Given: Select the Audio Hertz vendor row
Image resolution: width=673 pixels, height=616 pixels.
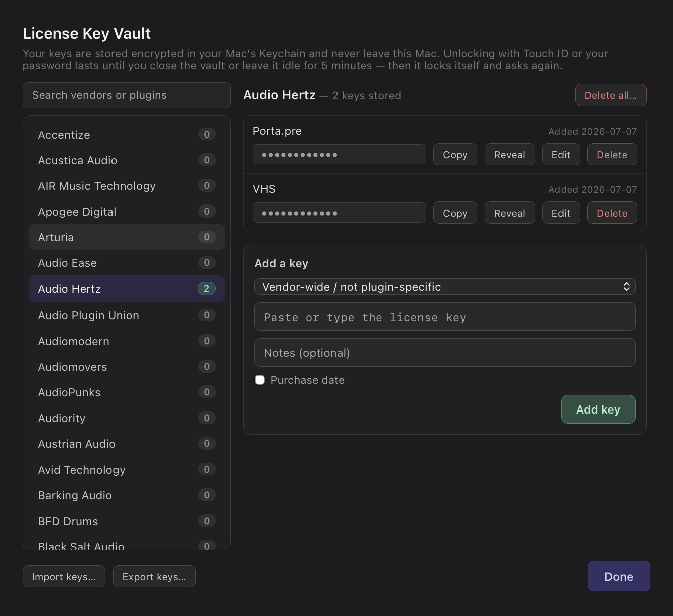Looking at the screenshot, I should point(127,289).
